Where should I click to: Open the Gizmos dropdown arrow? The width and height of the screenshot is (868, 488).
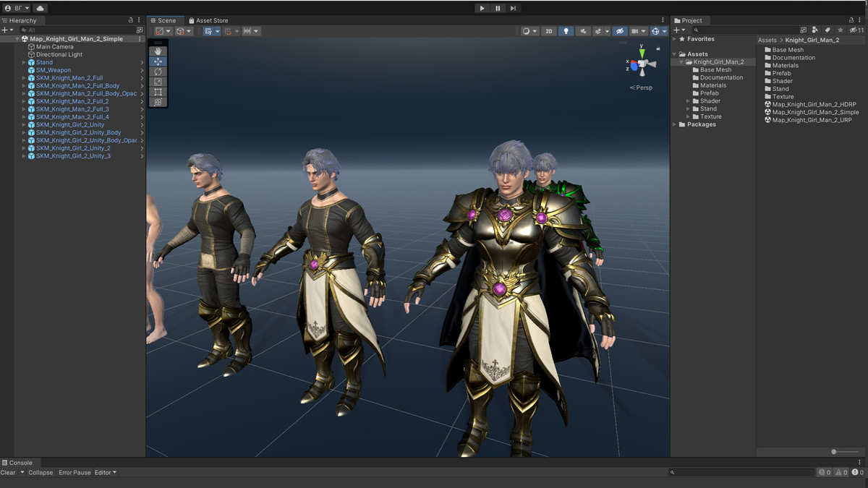pyautogui.click(x=665, y=31)
